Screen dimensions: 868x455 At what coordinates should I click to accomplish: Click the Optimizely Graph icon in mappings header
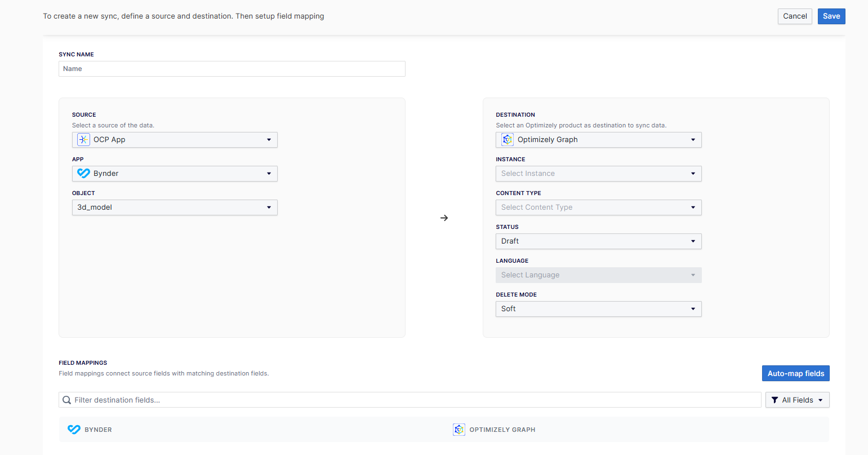(x=459, y=430)
